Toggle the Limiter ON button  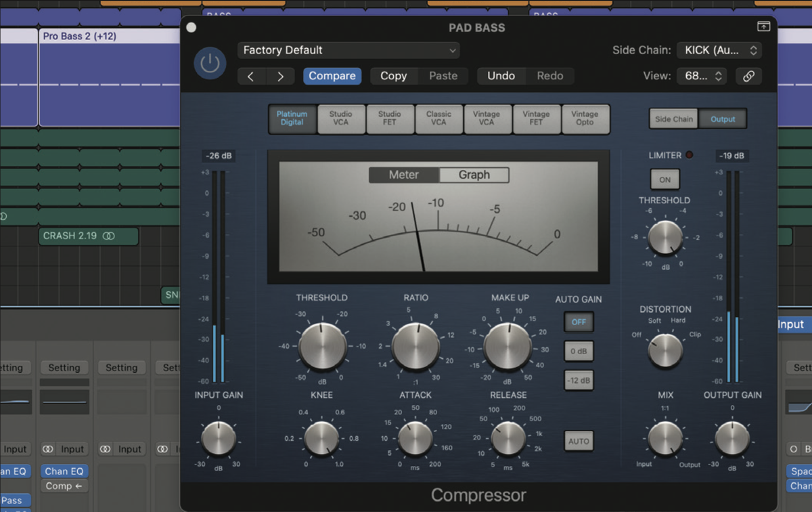pyautogui.click(x=664, y=179)
